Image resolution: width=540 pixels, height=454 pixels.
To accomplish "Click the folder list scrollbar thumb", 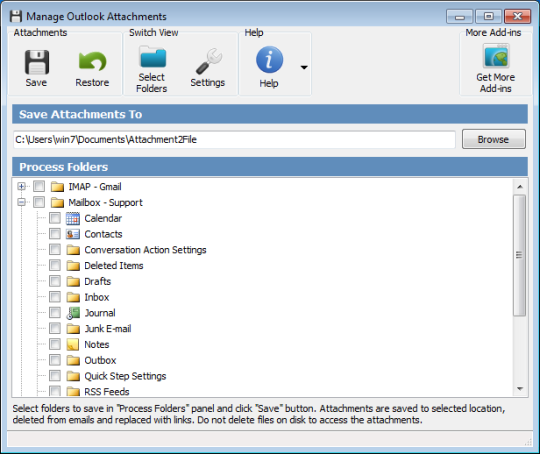I will pos(519,255).
